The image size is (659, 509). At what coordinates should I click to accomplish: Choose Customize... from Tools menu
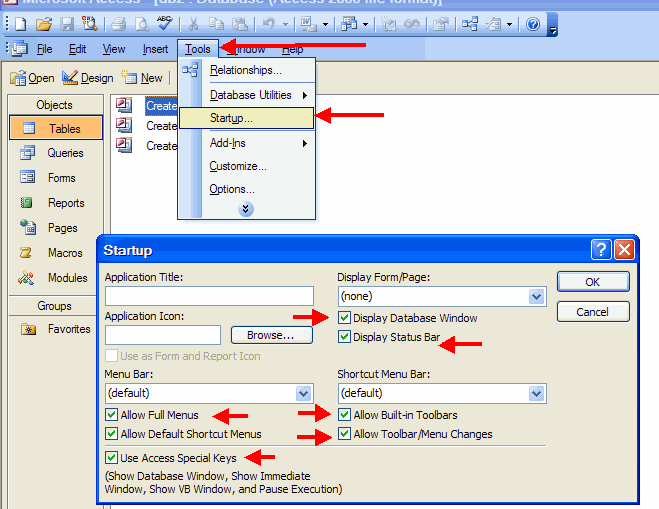point(246,166)
